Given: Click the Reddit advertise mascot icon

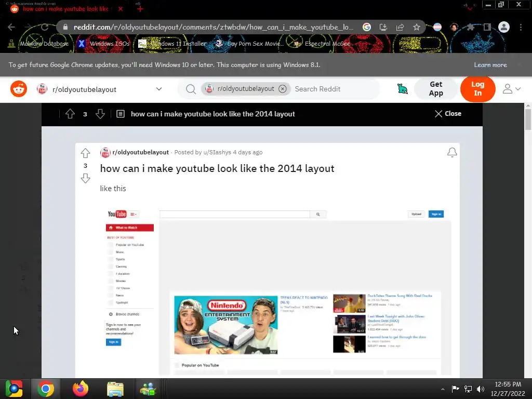Looking at the screenshot, I should click(403, 89).
